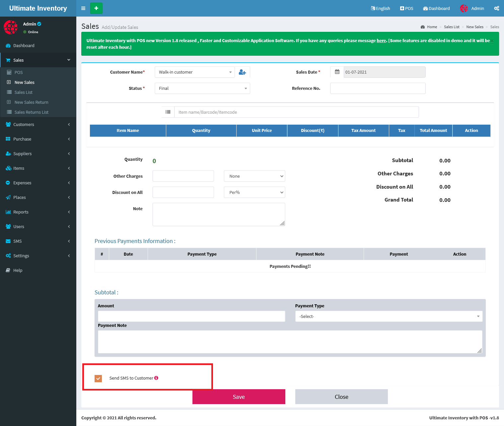Image resolution: width=504 pixels, height=426 pixels.
Task: Expand the Purchase sidebar menu
Action: (38, 139)
